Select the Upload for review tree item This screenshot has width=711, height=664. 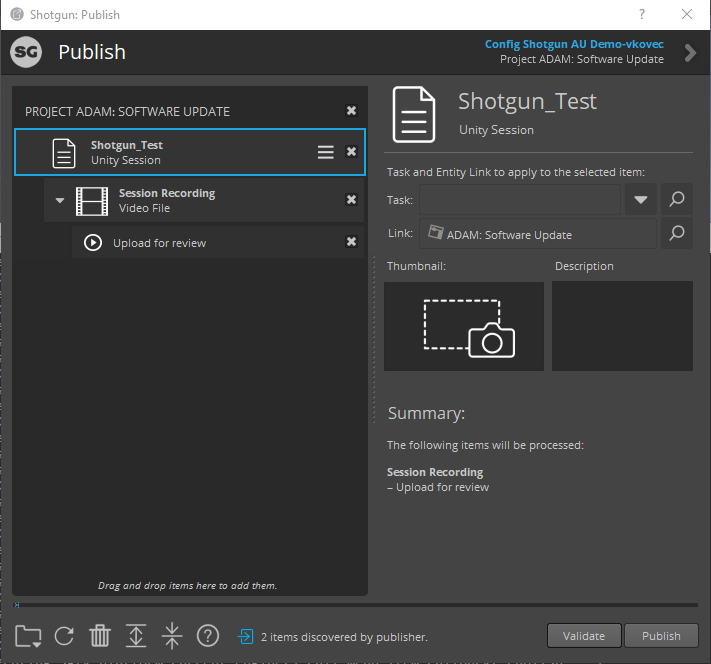tap(160, 243)
